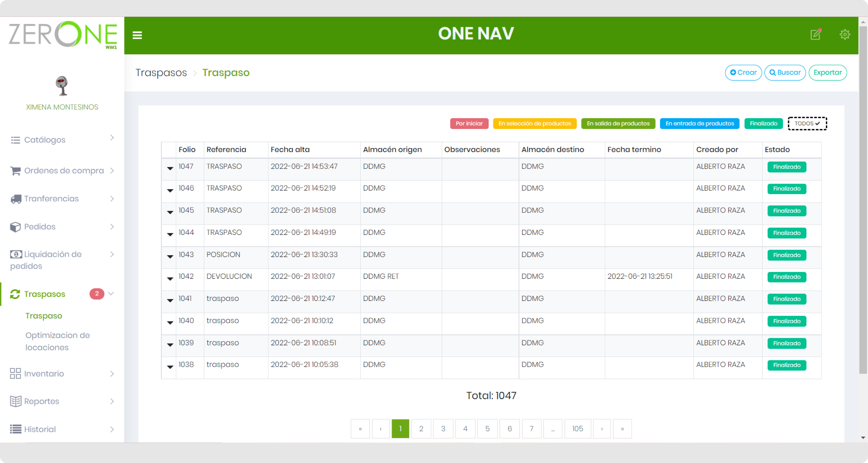Expand row details for folio 1047
This screenshot has height=463, width=868.
click(x=170, y=168)
